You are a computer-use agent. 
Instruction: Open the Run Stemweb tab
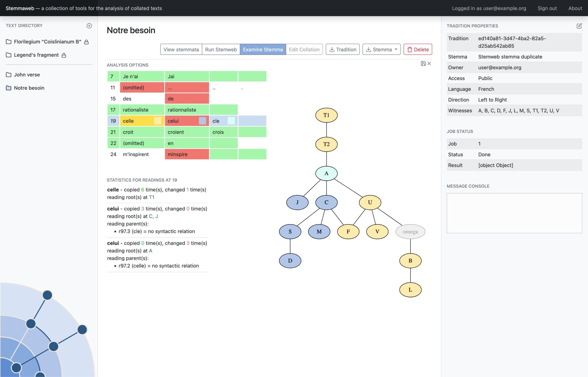221,49
